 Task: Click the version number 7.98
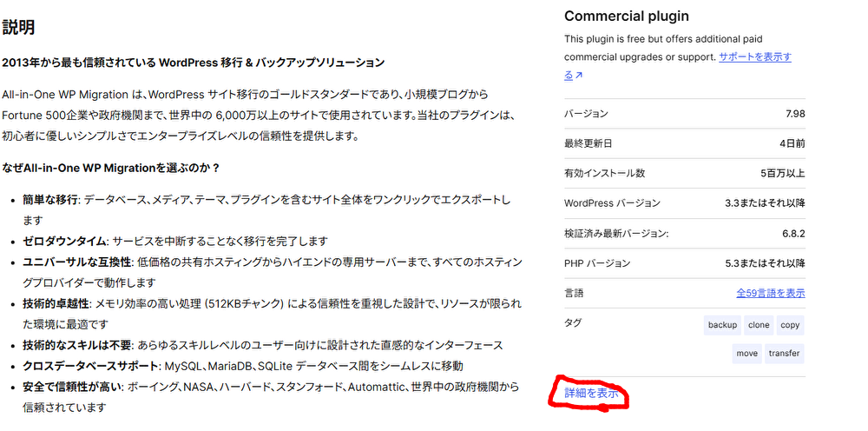tap(793, 114)
